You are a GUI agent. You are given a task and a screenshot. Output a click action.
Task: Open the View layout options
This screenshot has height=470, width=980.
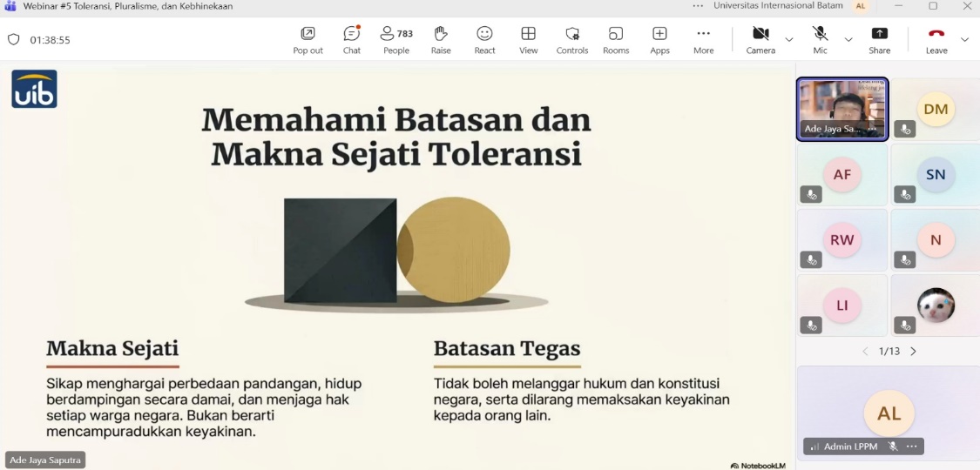529,40
